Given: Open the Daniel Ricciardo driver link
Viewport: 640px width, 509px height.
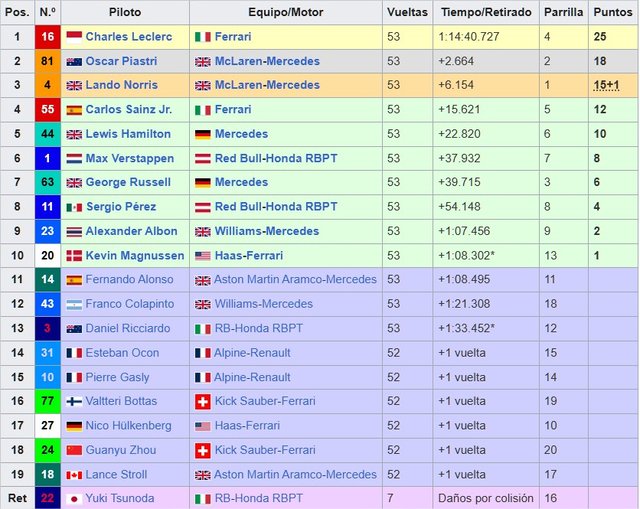Looking at the screenshot, I should [x=128, y=329].
